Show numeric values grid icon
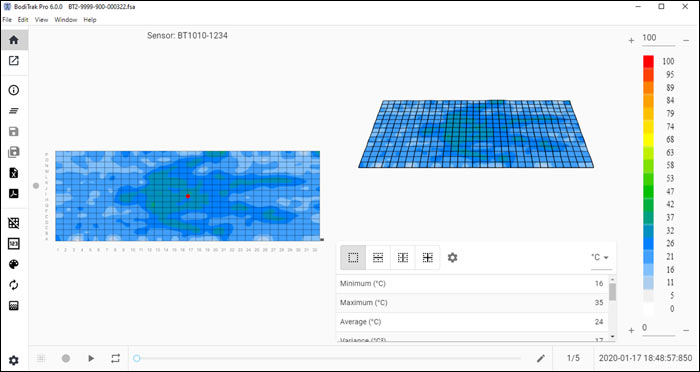 pos(14,243)
